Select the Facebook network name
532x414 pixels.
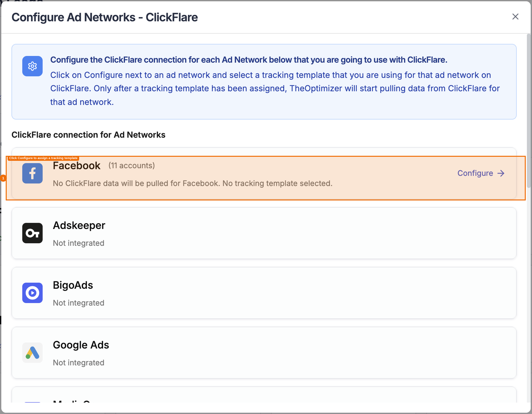(x=77, y=166)
